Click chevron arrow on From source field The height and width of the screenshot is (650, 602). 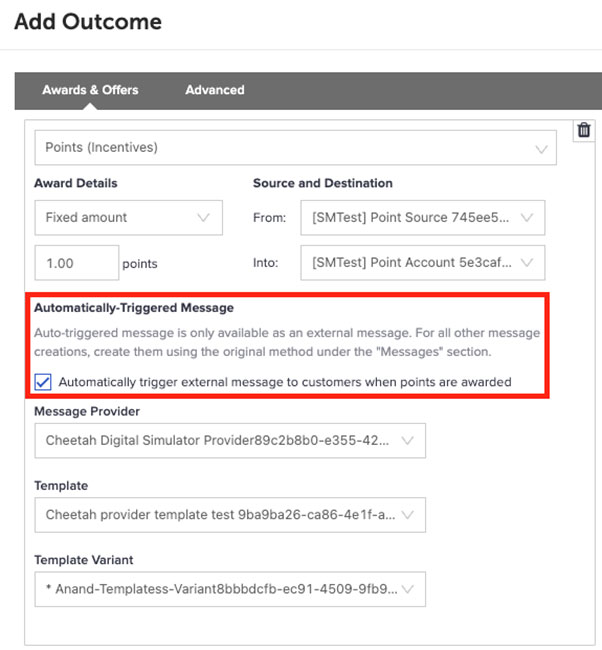click(527, 217)
